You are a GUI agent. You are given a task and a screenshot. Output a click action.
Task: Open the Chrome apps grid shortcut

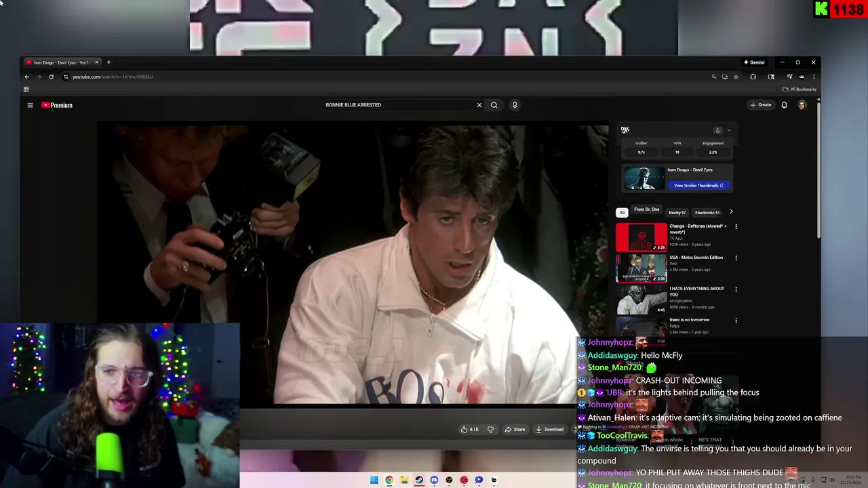(26, 89)
